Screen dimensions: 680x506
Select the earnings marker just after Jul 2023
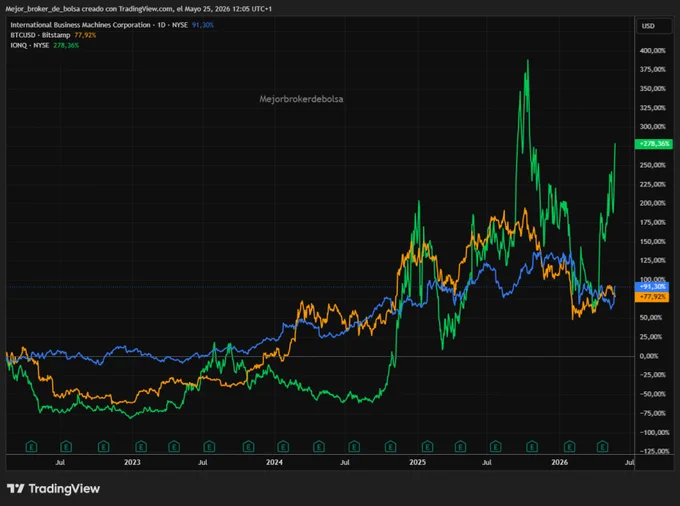(x=209, y=446)
